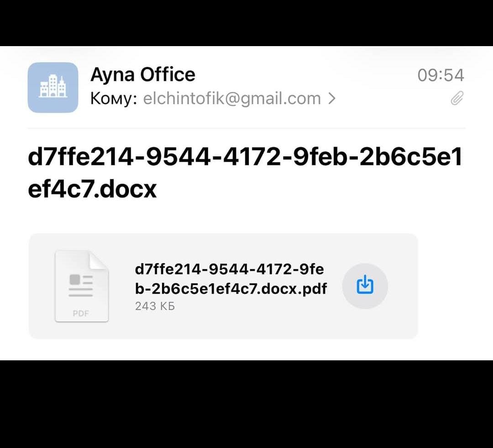Tap the folded corner of the PDF thumbnail
The height and width of the screenshot is (448, 493).
pos(99,261)
